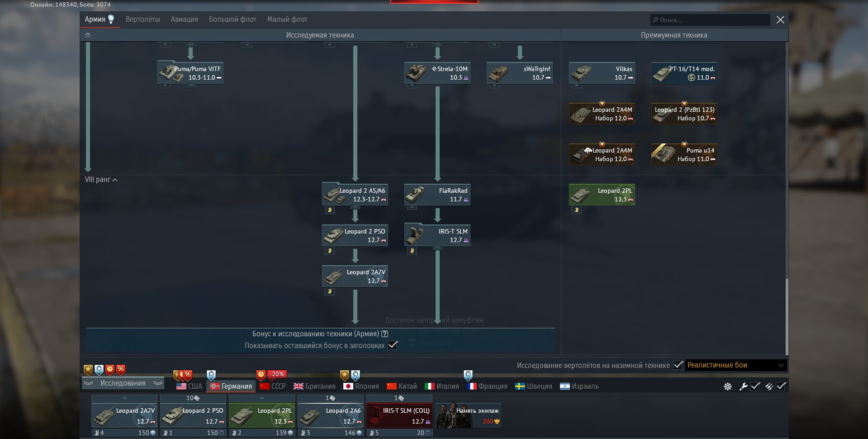Select the sWaTrgInf vehicle card
This screenshot has height=439, width=868.
tap(520, 73)
